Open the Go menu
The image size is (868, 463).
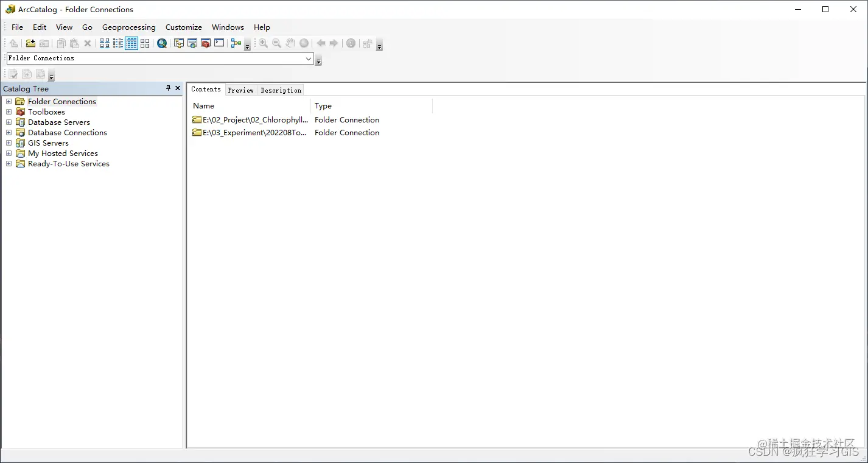87,27
